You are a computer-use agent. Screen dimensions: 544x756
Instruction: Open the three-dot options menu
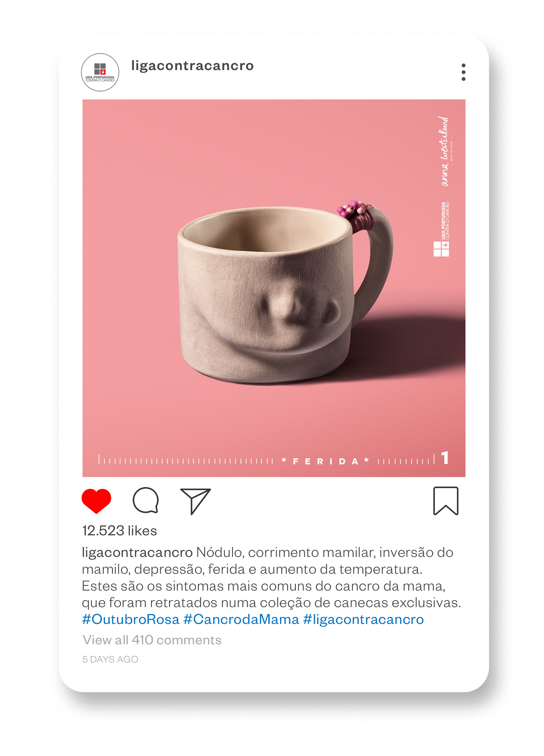tap(463, 72)
